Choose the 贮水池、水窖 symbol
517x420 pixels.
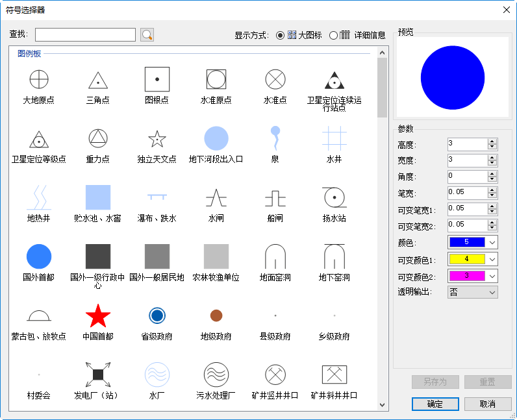pos(98,197)
